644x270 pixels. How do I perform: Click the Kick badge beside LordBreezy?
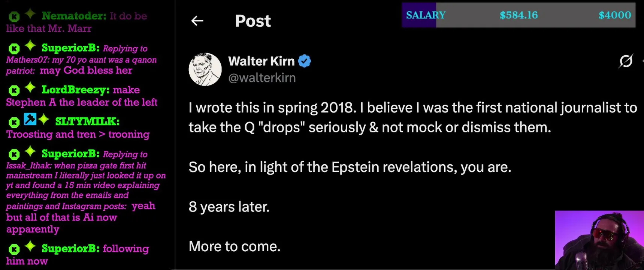click(14, 90)
